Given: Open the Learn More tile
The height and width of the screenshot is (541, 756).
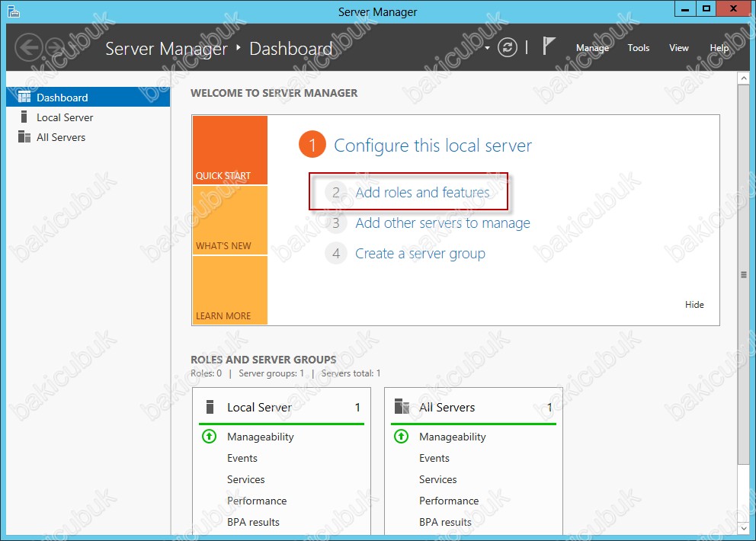Looking at the screenshot, I should tap(230, 290).
